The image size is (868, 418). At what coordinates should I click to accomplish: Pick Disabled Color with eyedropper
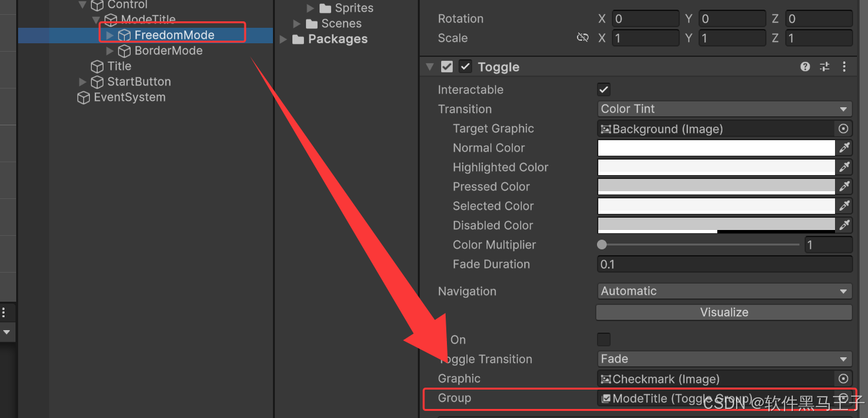click(x=844, y=225)
